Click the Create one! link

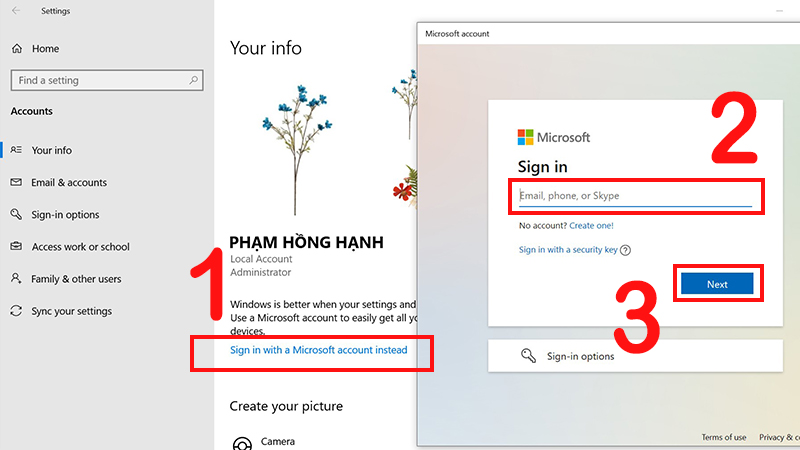[x=591, y=226]
